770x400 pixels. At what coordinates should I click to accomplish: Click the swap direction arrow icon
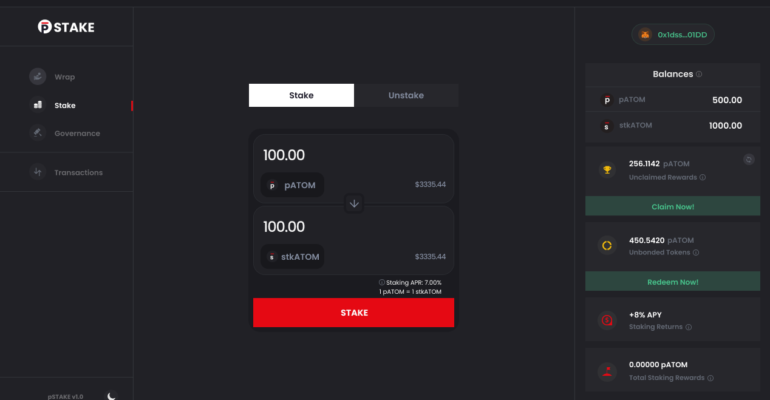tap(354, 203)
